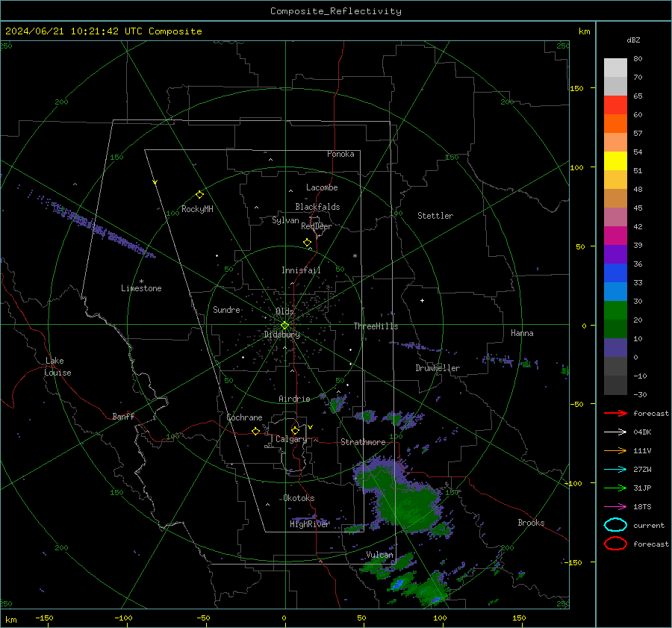Click the slate blue 0-10 dBZ swatch

[615, 348]
